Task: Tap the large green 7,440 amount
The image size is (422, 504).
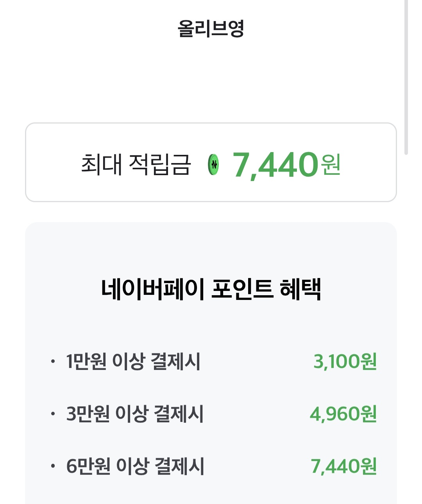Action: 276,165
